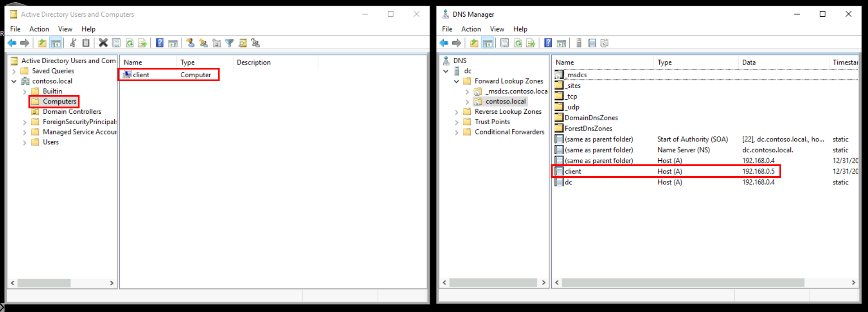Open the Action menu in DNS Manager

[471, 29]
